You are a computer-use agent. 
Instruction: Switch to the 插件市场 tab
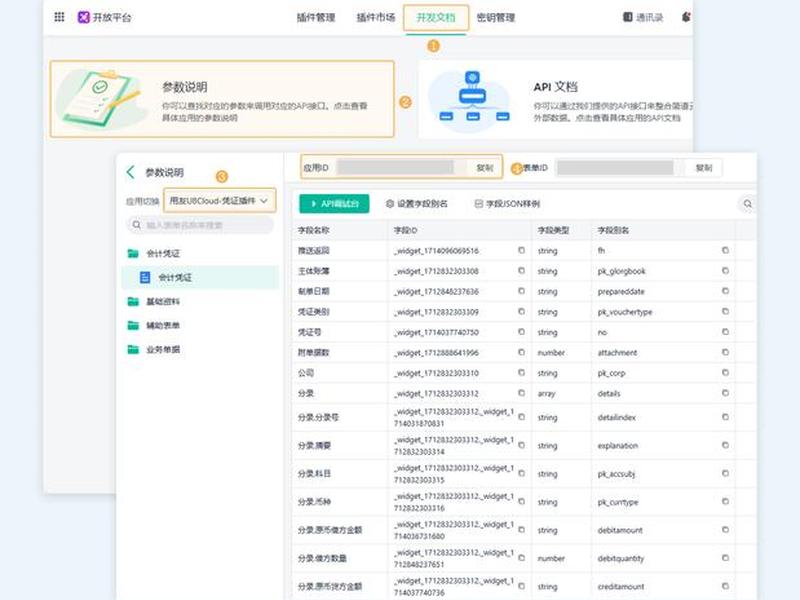pos(376,18)
